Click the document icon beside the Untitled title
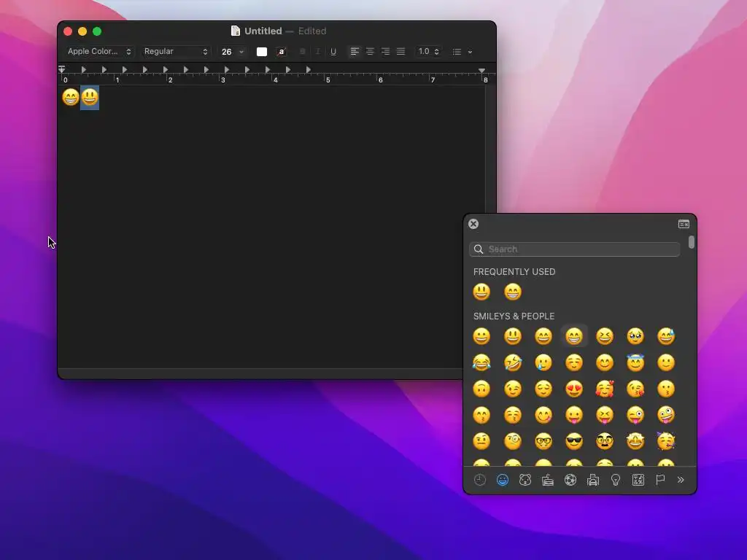The image size is (747, 560). 236,31
